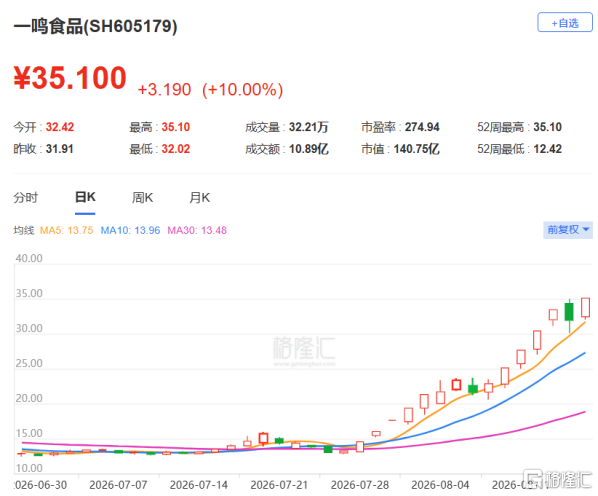598x496 pixels.
Task: Click the 2026-07-07 date axis label
Action: [118, 485]
